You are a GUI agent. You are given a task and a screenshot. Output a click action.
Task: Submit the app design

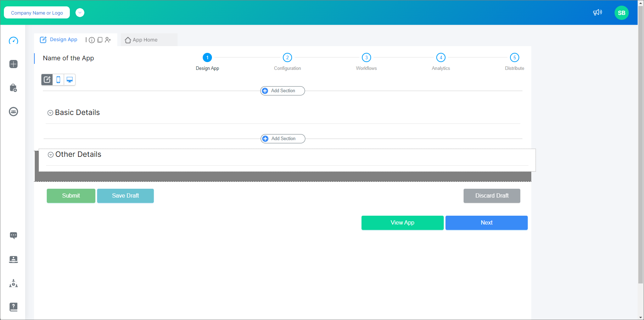coord(71,195)
